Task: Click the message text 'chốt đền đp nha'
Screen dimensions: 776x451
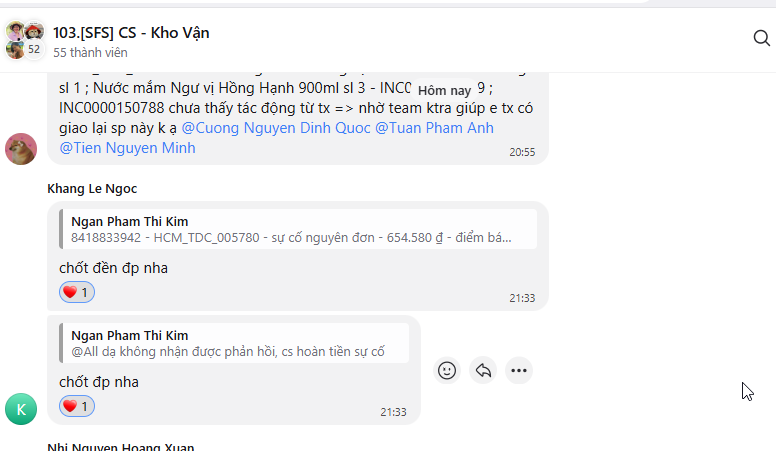Action: tap(113, 268)
